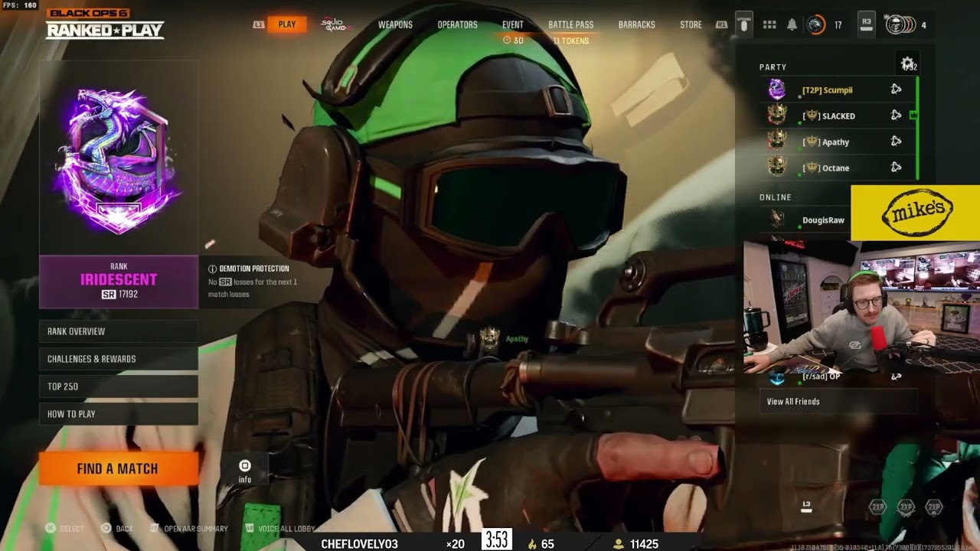This screenshot has height=551, width=980.
Task: Open Challenges & Rewards
Action: (x=119, y=359)
